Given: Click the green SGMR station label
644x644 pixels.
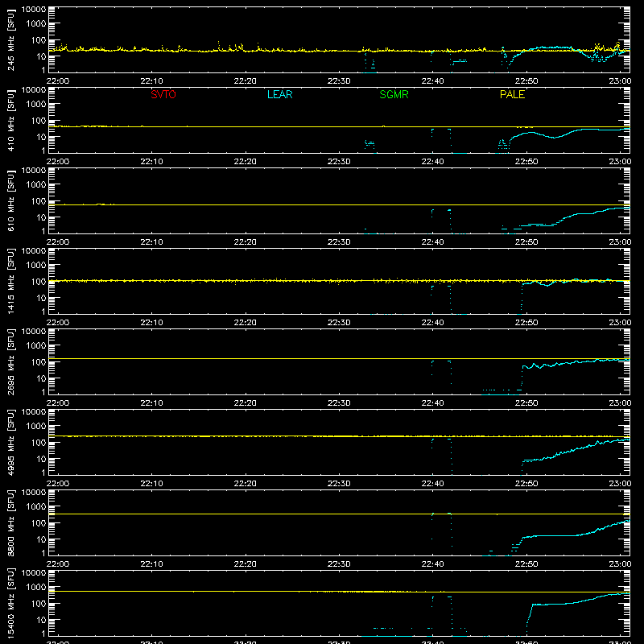Looking at the screenshot, I should 394,94.
